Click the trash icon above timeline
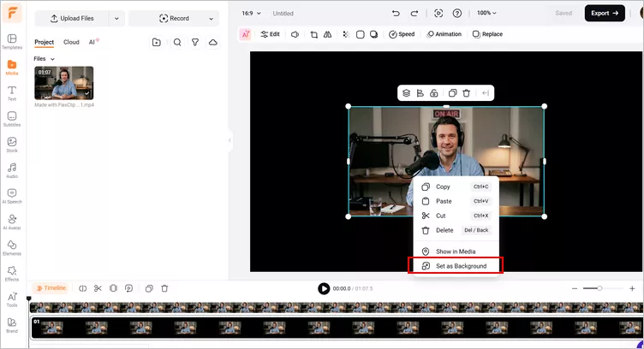 click(x=164, y=289)
